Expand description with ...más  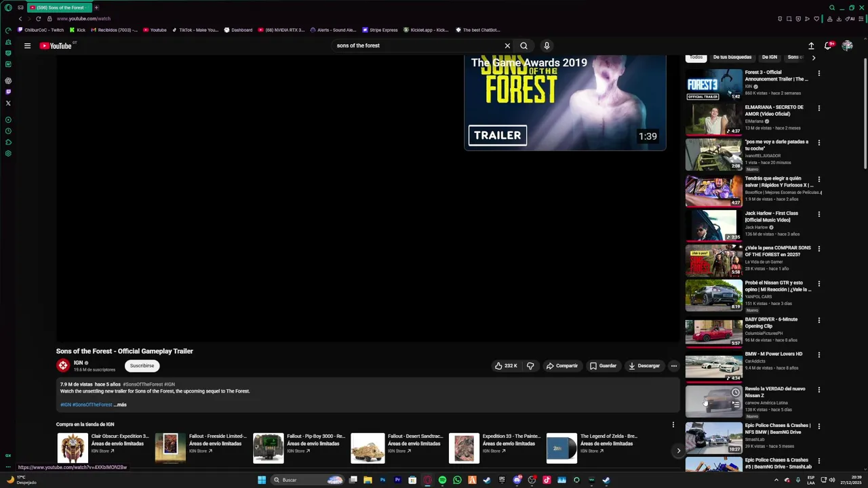click(120, 405)
